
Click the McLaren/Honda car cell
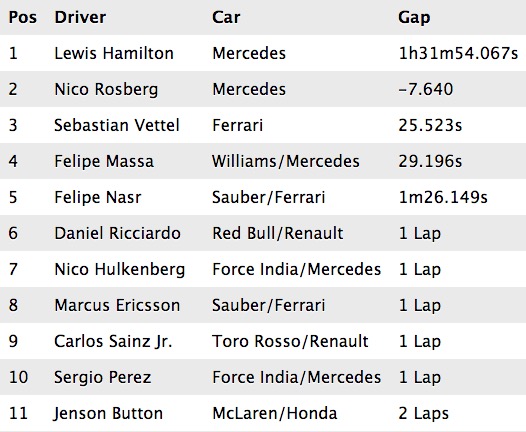(275, 413)
